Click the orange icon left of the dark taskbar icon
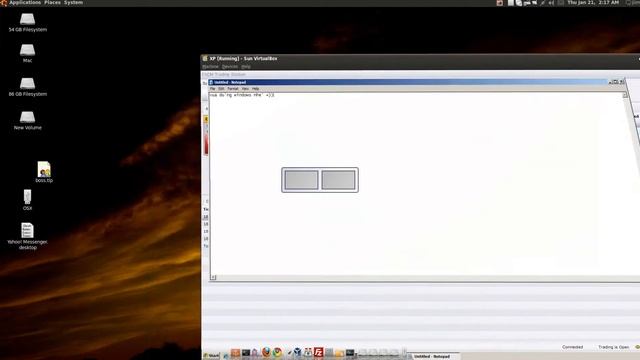640x360 pixels. pos(235,353)
